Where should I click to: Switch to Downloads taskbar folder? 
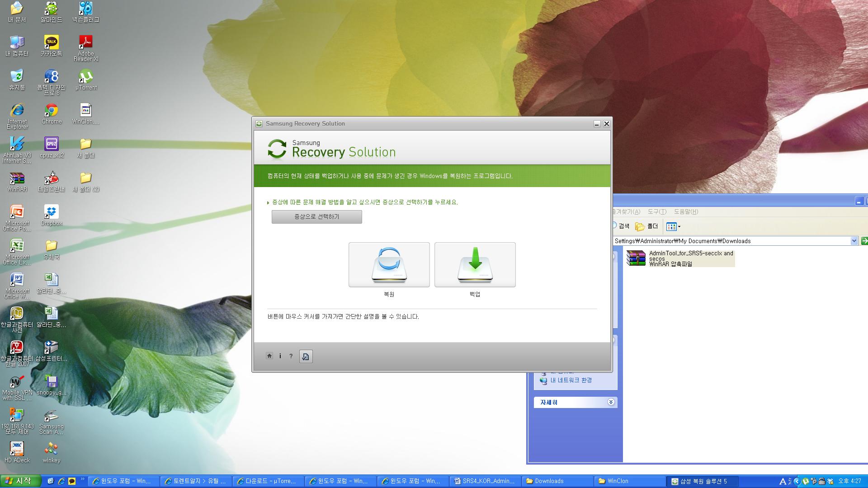557,481
